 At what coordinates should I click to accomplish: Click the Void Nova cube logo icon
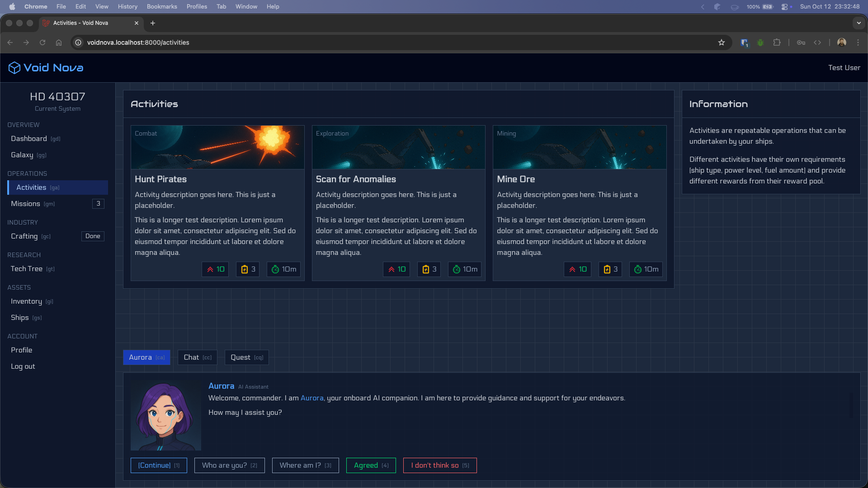pos(14,68)
